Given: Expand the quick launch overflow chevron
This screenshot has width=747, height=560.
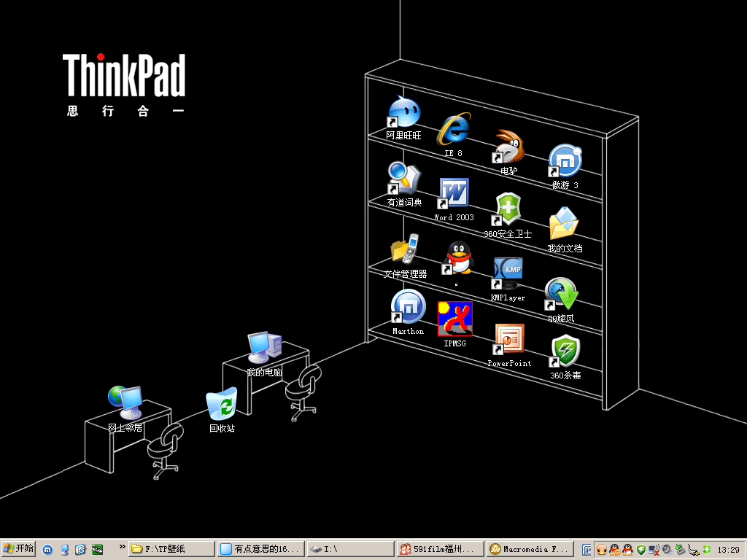Looking at the screenshot, I should [122, 547].
